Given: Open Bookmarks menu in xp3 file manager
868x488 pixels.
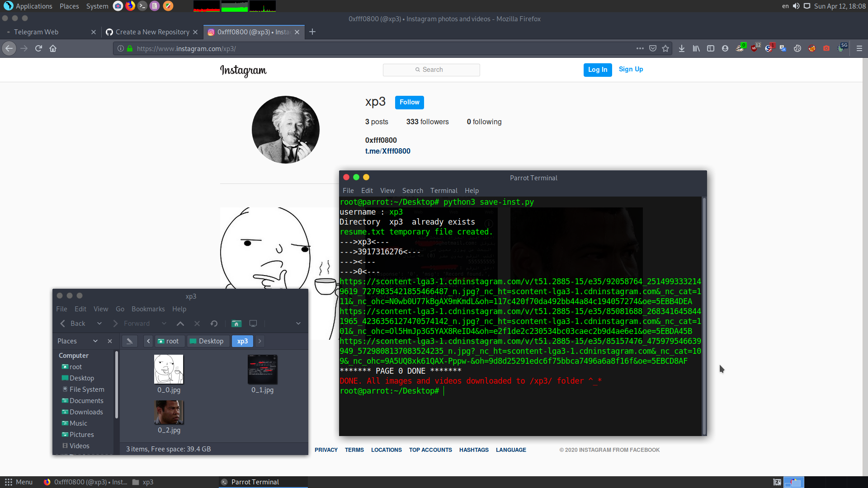Looking at the screenshot, I should [x=148, y=309].
